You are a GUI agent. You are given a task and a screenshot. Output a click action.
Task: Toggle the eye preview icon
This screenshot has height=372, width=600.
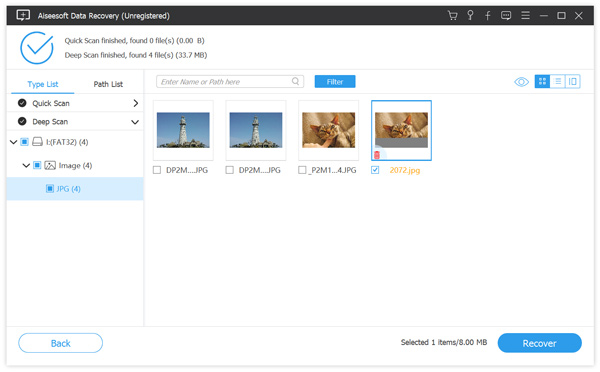coord(521,82)
